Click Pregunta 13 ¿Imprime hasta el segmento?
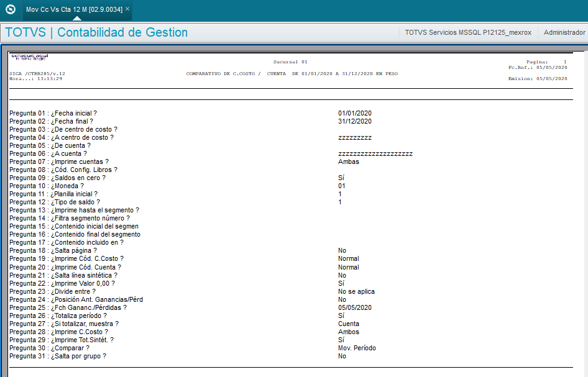 74,210
